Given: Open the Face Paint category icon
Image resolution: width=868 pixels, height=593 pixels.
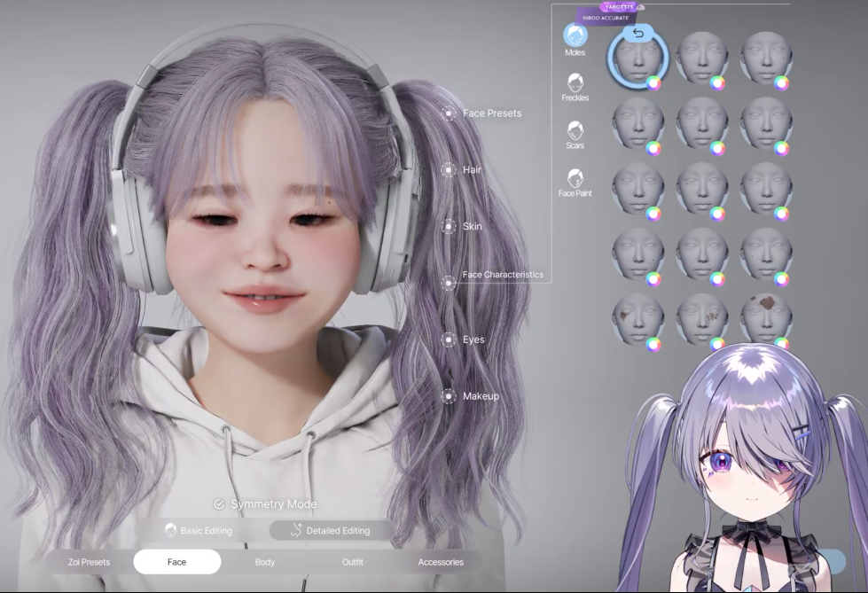Looking at the screenshot, I should [x=575, y=178].
